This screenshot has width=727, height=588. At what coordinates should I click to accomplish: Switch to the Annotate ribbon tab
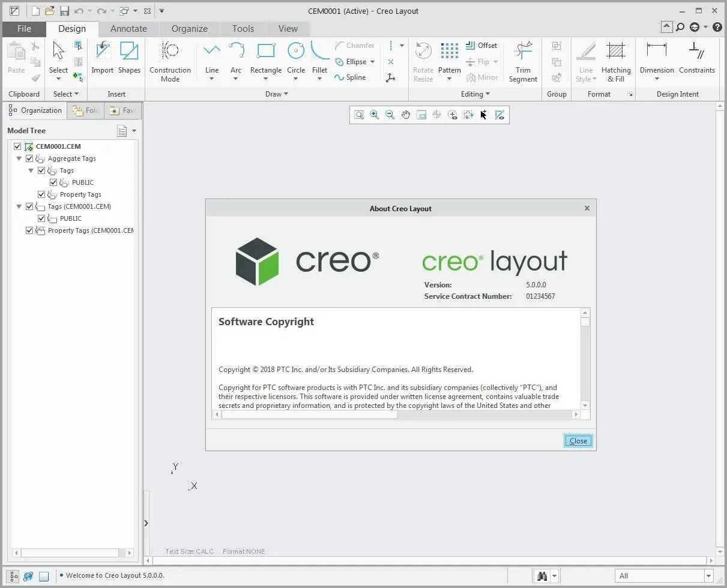click(x=128, y=29)
